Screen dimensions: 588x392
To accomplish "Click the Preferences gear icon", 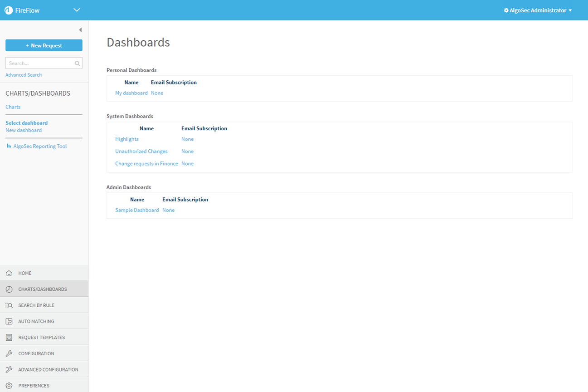I will click(9, 386).
